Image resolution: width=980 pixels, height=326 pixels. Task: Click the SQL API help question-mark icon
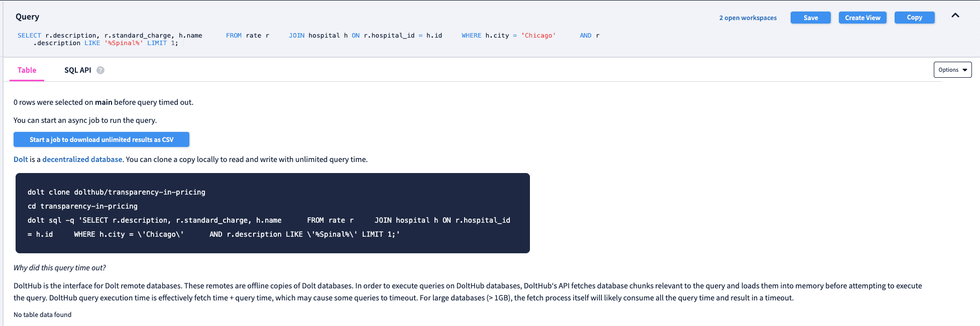[x=100, y=70]
